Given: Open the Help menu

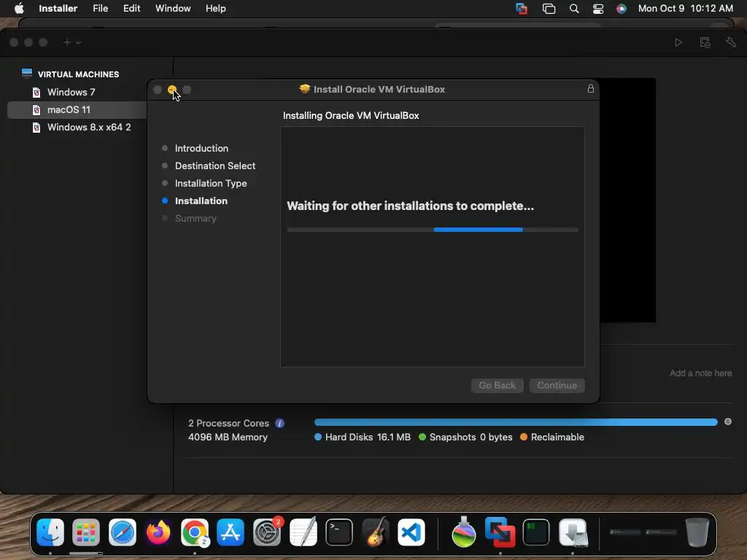Looking at the screenshot, I should tap(216, 9).
